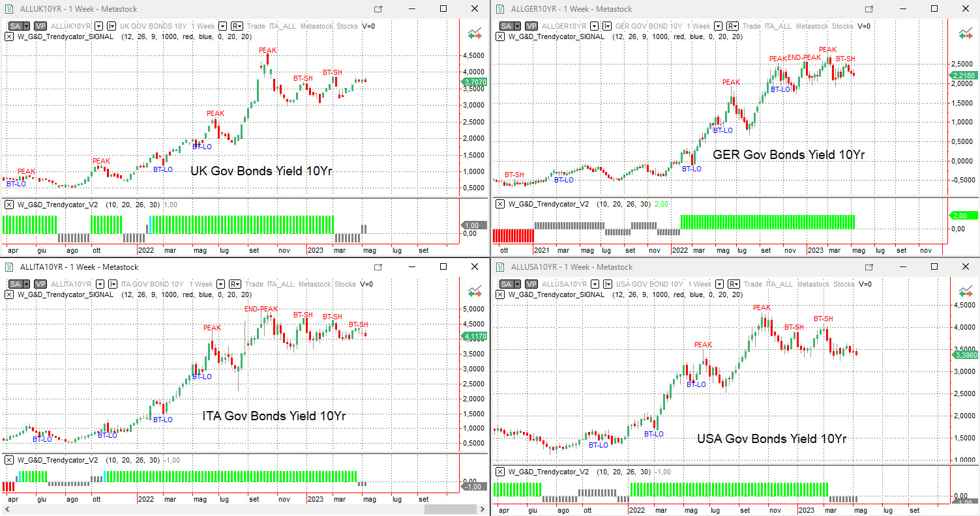
Task: Click the chart icon in the ALLGER10YR title bar
Action: (500, 9)
